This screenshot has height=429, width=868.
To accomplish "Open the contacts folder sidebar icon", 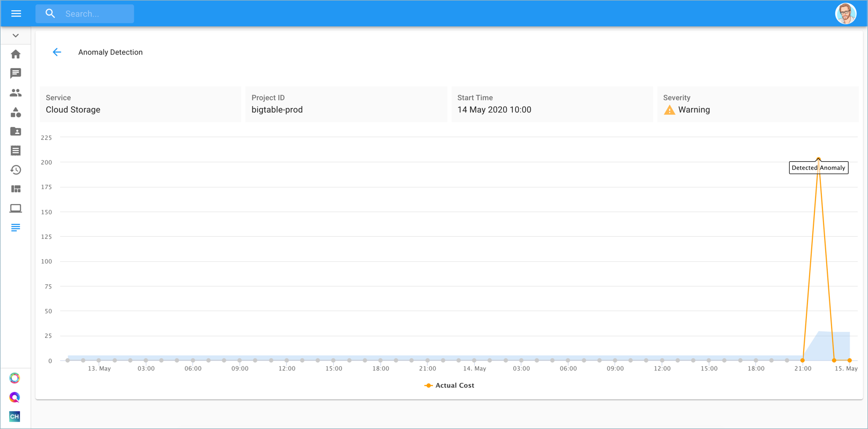I will pyautogui.click(x=16, y=131).
